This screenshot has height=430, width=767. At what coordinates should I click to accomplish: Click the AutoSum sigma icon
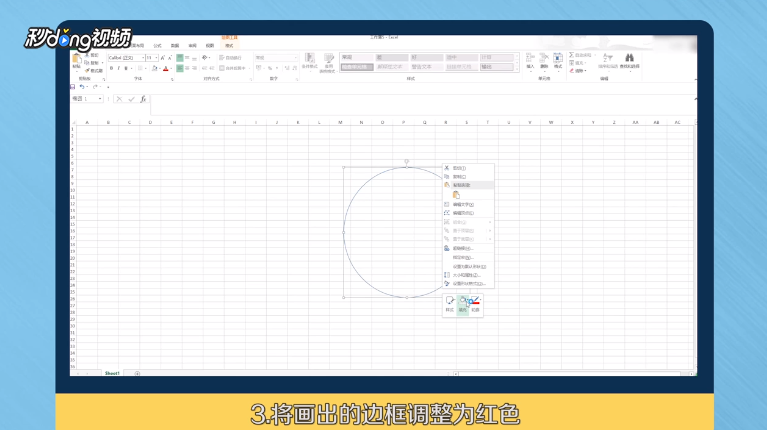[571, 55]
